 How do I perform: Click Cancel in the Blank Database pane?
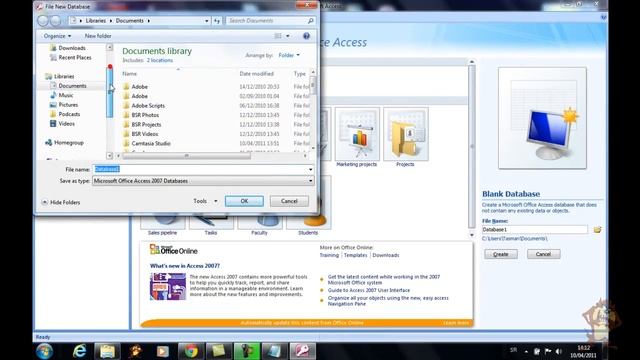(x=543, y=254)
